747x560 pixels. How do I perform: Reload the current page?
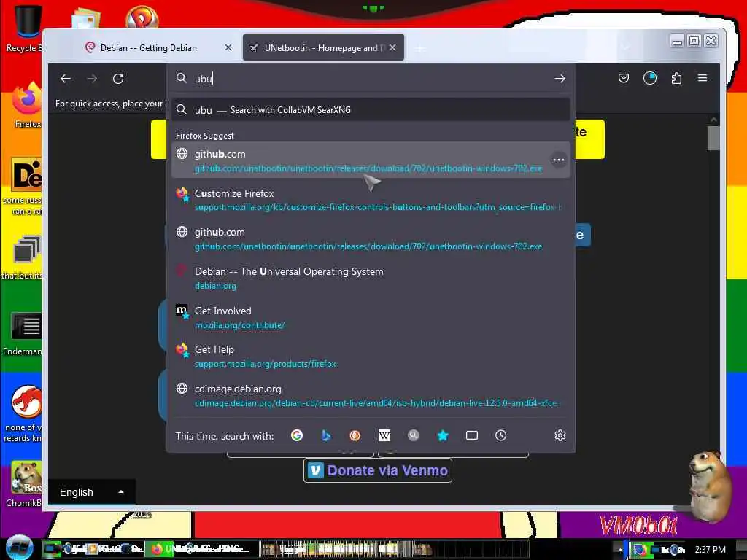click(118, 79)
